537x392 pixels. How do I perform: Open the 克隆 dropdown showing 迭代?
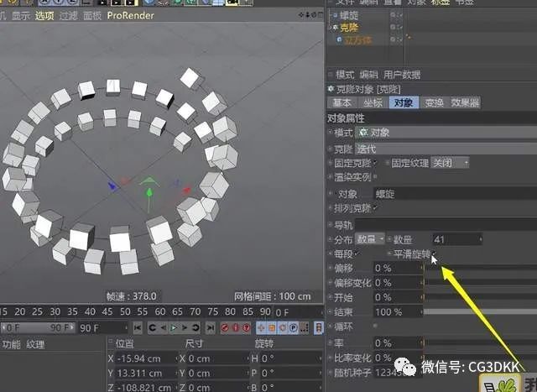pos(446,149)
